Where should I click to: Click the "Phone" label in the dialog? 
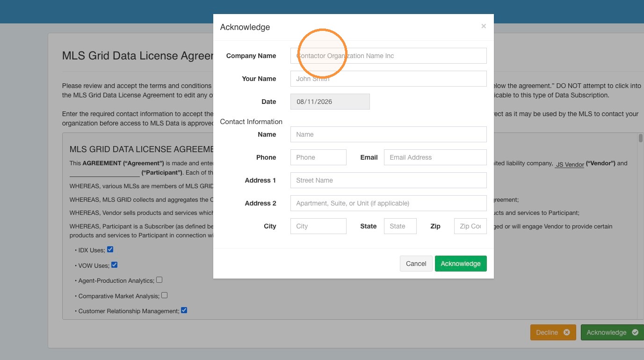(x=266, y=157)
